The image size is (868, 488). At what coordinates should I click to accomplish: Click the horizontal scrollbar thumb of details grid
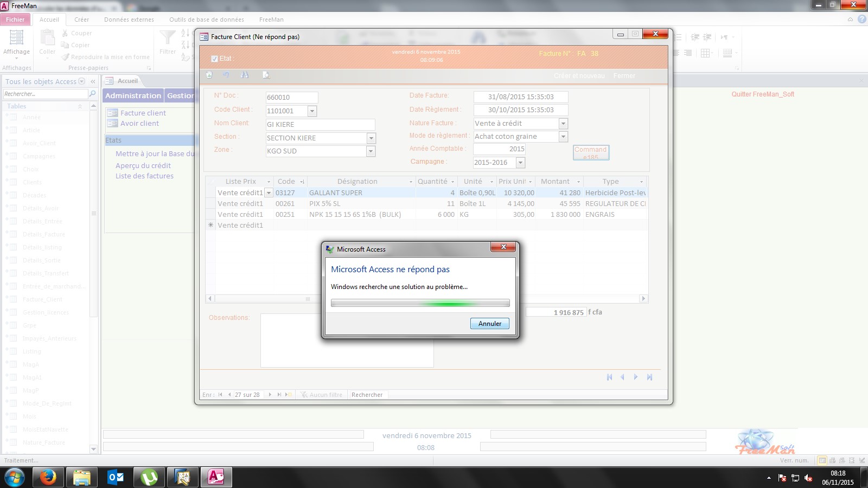[x=308, y=299]
